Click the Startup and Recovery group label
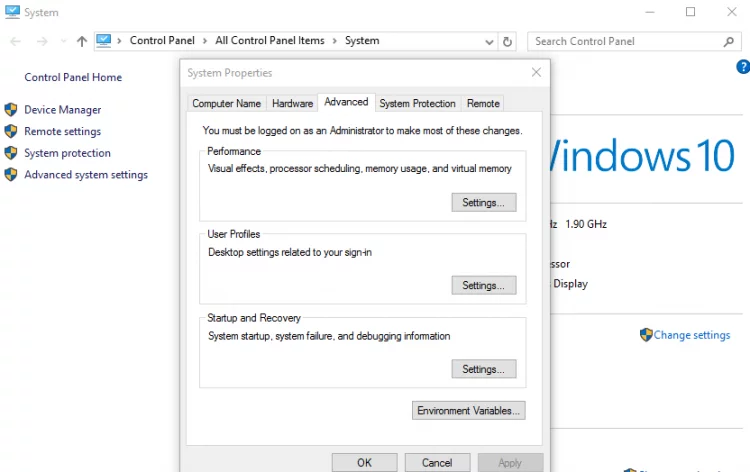Image resolution: width=750 pixels, height=472 pixels. pyautogui.click(x=254, y=318)
